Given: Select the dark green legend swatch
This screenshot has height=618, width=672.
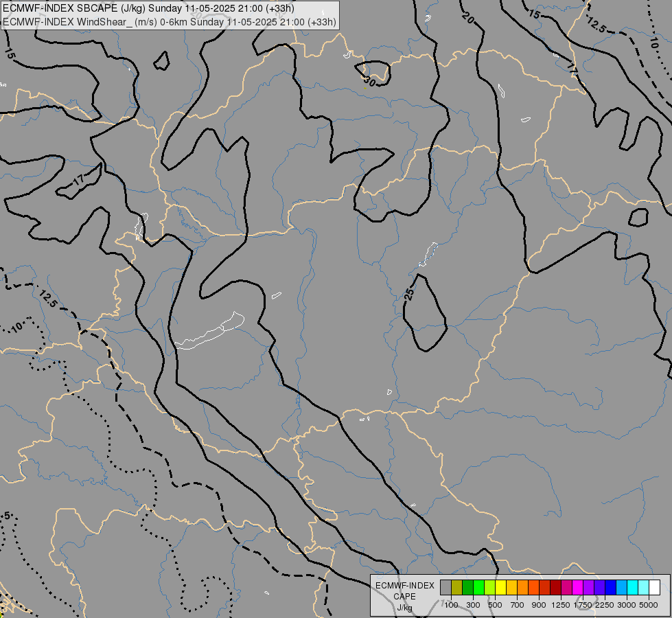Looking at the screenshot, I should point(467,587).
